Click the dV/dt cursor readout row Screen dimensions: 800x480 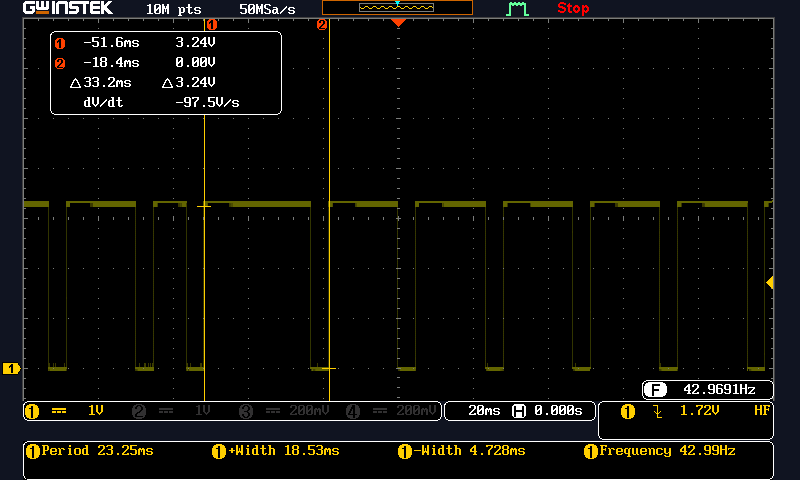tap(161, 103)
